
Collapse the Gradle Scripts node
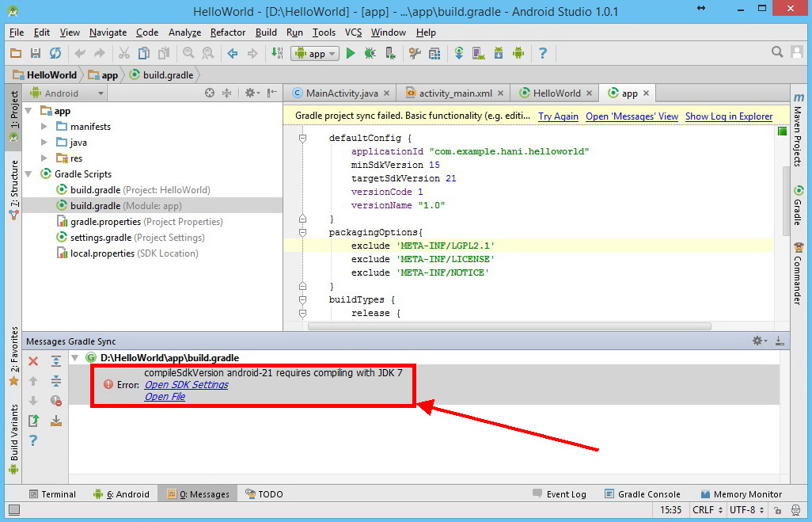point(29,174)
